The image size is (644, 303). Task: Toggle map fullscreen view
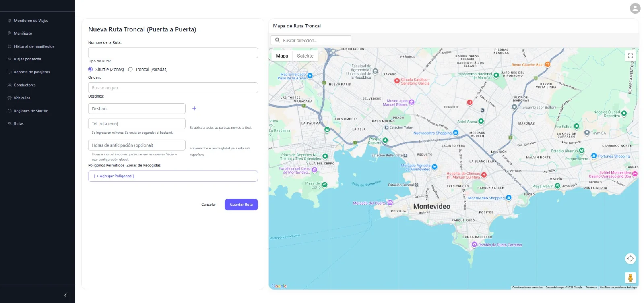[x=630, y=56]
